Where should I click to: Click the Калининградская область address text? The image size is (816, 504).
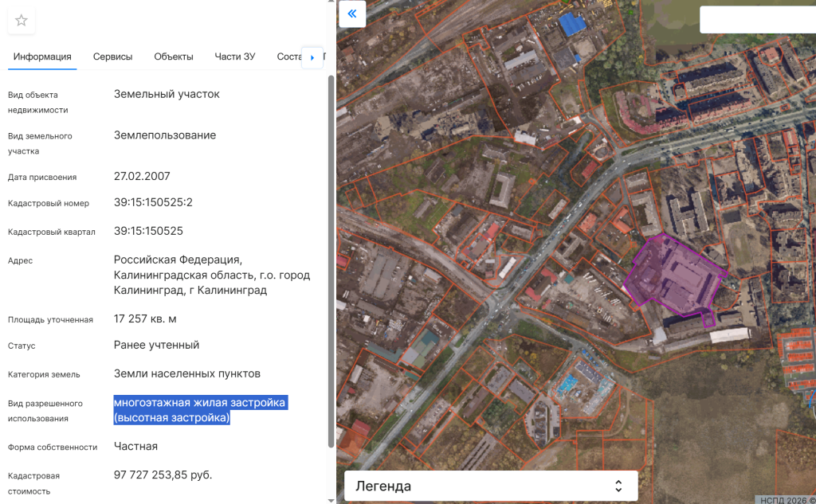coord(211,275)
